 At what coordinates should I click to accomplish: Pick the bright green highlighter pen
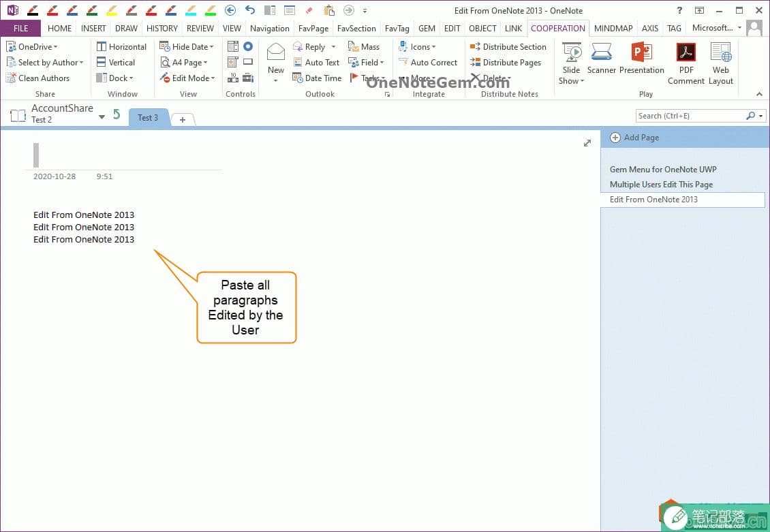(211, 10)
